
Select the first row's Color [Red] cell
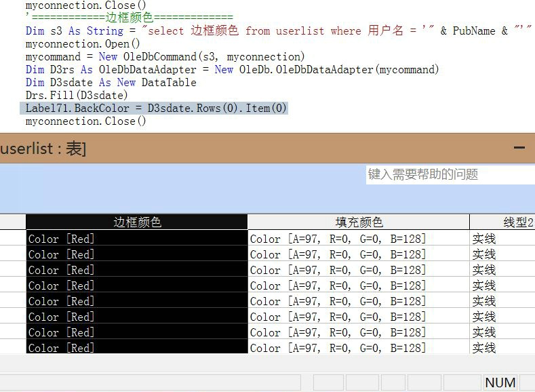pos(137,238)
